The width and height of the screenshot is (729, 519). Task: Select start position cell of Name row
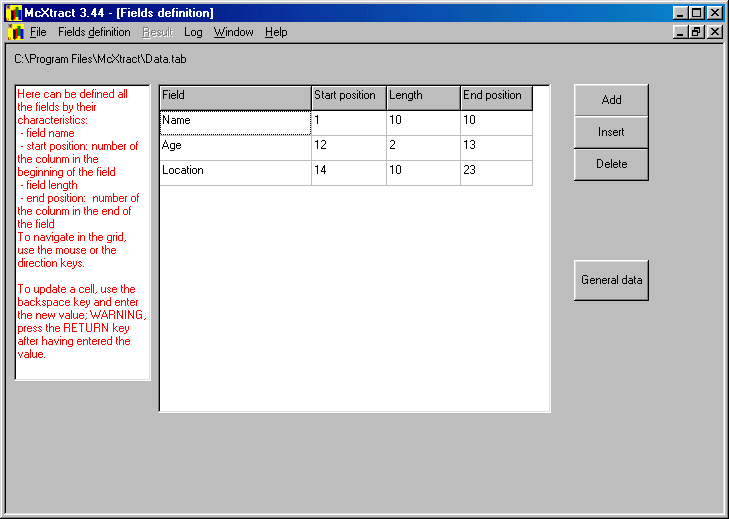tap(349, 123)
